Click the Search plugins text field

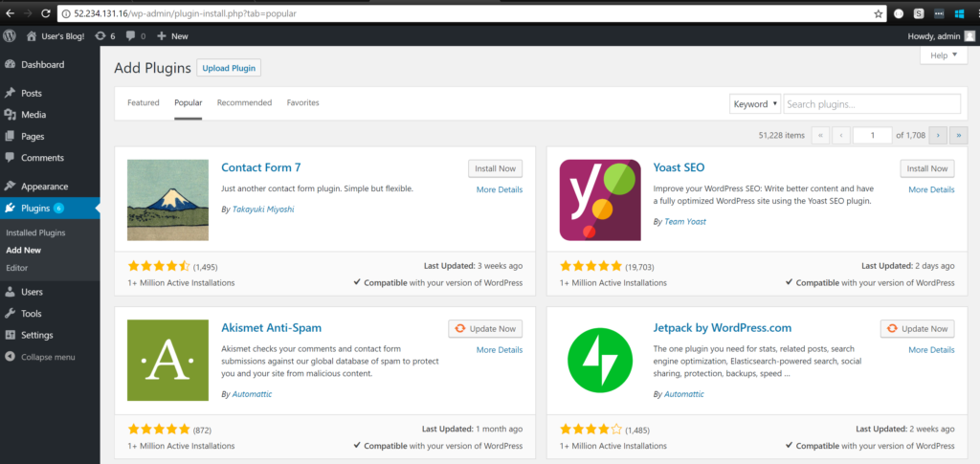click(x=872, y=104)
